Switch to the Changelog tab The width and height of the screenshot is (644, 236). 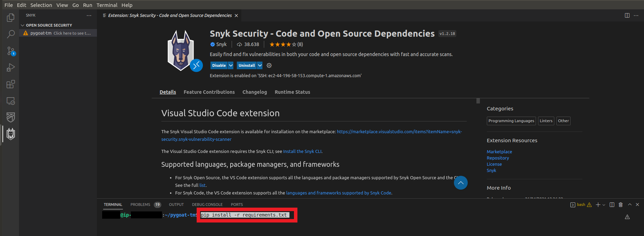pyautogui.click(x=254, y=92)
